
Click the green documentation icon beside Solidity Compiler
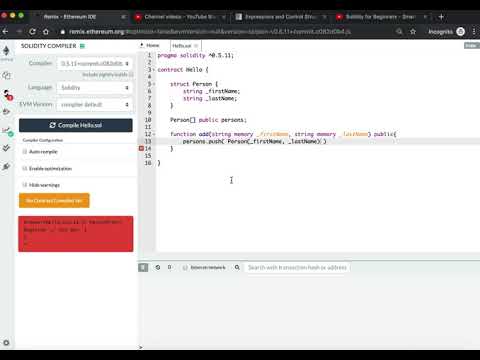coord(82,46)
